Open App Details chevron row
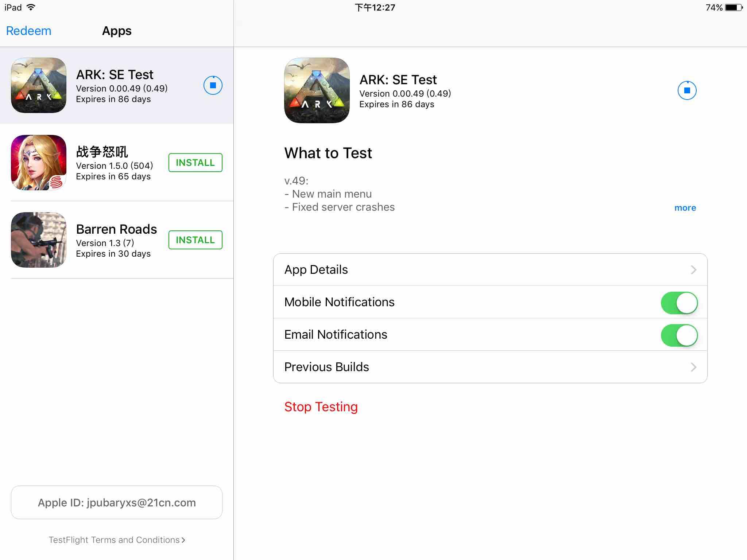The image size is (747, 560). coord(490,270)
